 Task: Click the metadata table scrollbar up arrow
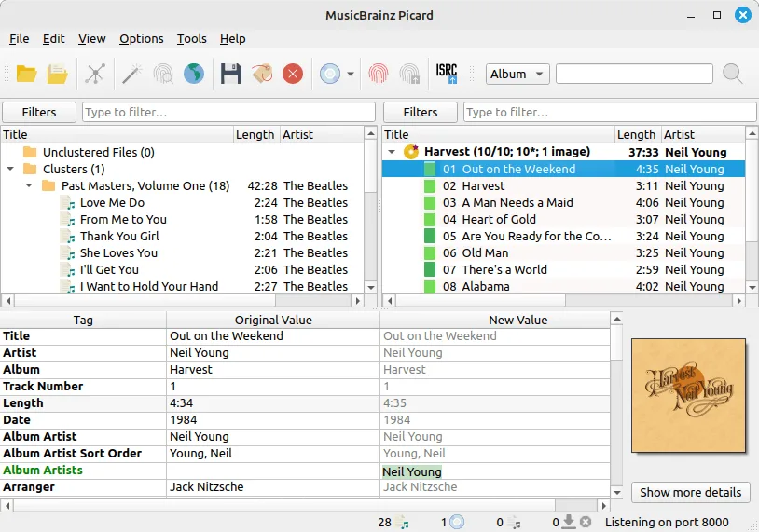coord(616,319)
